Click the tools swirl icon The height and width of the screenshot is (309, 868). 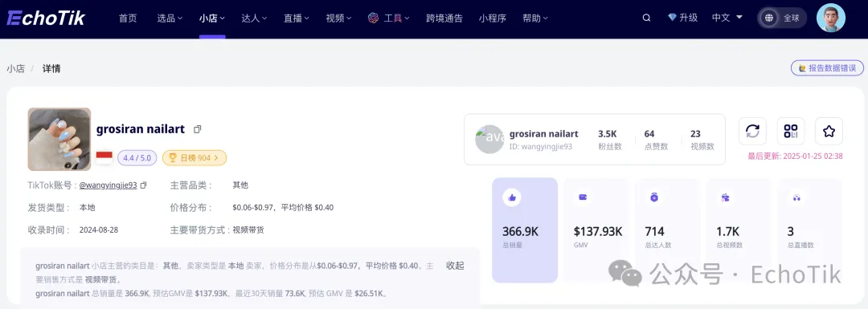point(373,18)
